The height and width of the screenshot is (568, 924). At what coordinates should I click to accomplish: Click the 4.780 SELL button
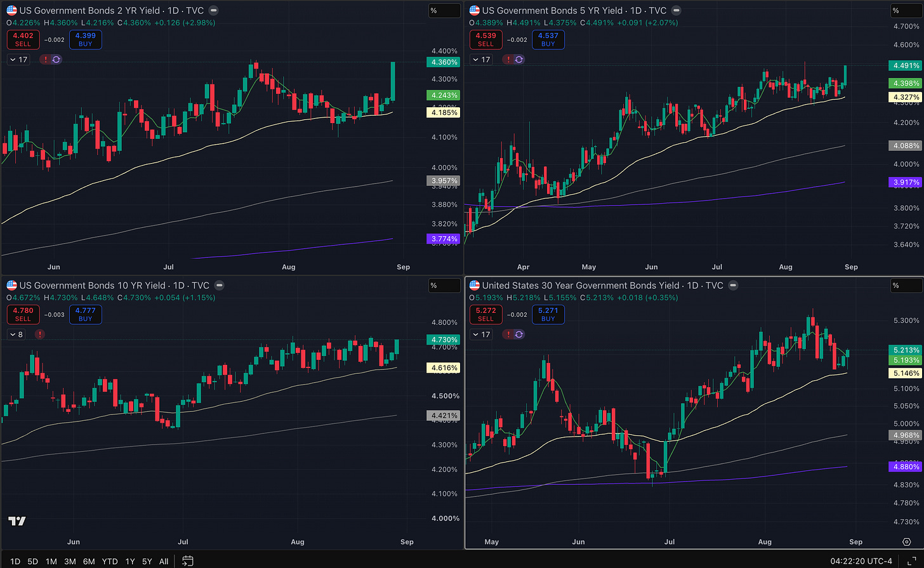click(x=23, y=314)
